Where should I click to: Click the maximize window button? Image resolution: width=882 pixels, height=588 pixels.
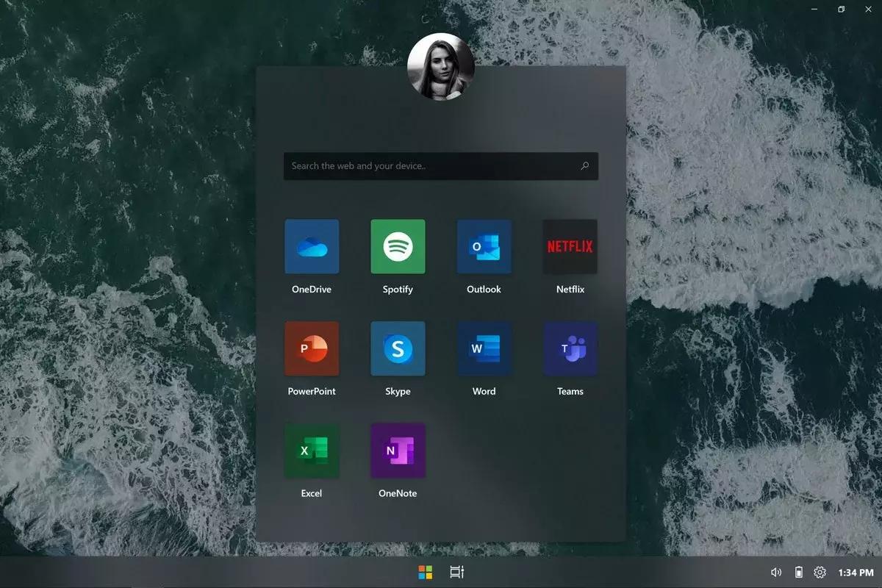840,9
